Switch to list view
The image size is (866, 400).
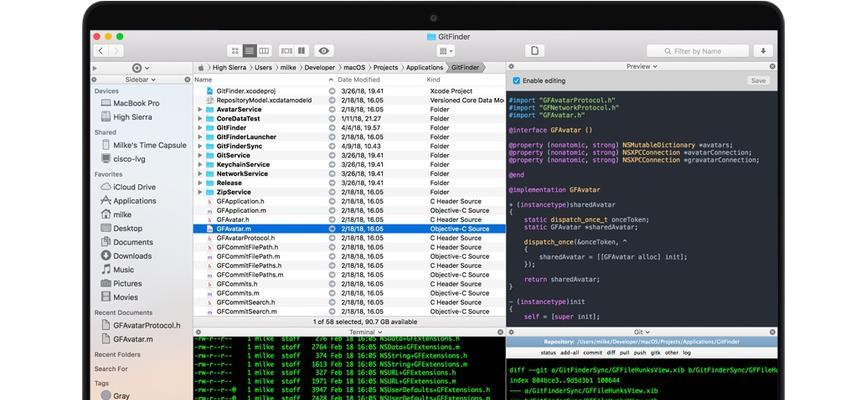tap(250, 51)
